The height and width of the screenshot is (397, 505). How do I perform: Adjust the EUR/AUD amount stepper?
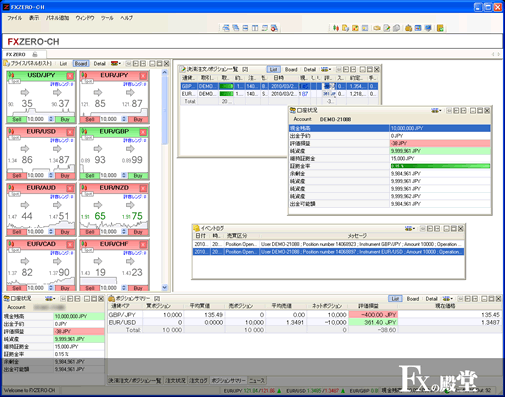51,232
